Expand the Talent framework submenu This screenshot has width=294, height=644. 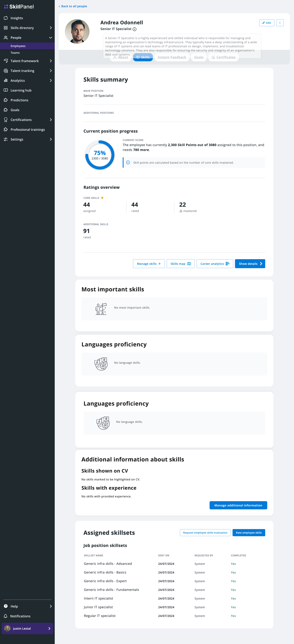(x=51, y=61)
